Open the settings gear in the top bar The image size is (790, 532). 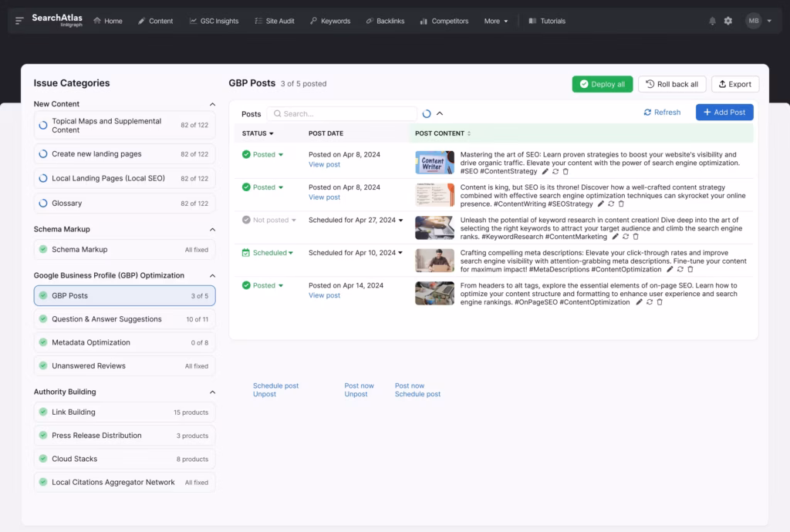tap(728, 21)
